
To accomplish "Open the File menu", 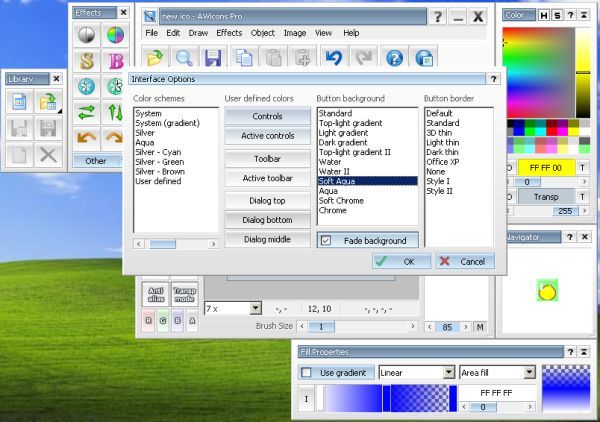I will (x=152, y=33).
